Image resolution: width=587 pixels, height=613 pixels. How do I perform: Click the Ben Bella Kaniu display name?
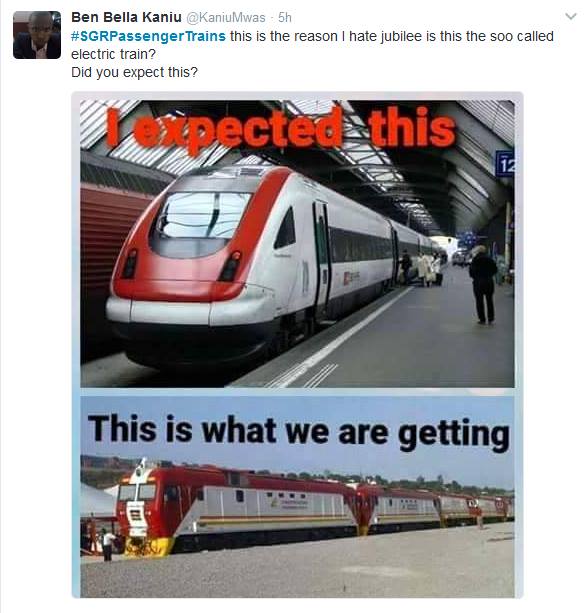coord(126,17)
